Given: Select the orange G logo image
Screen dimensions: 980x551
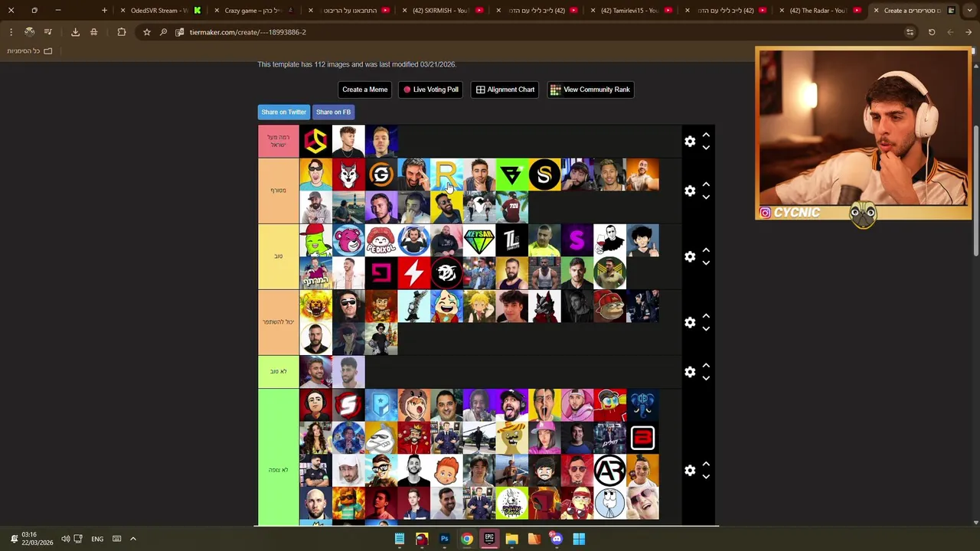Looking at the screenshot, I should click(x=381, y=174).
